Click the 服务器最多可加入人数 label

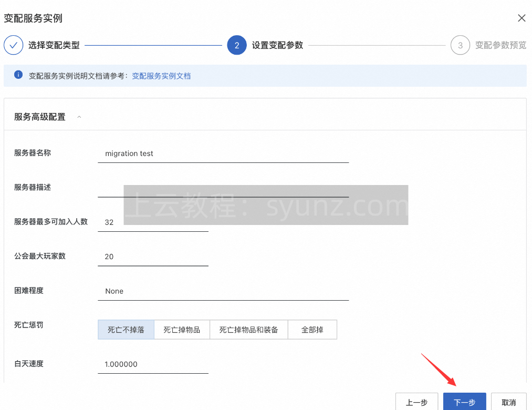coord(51,222)
